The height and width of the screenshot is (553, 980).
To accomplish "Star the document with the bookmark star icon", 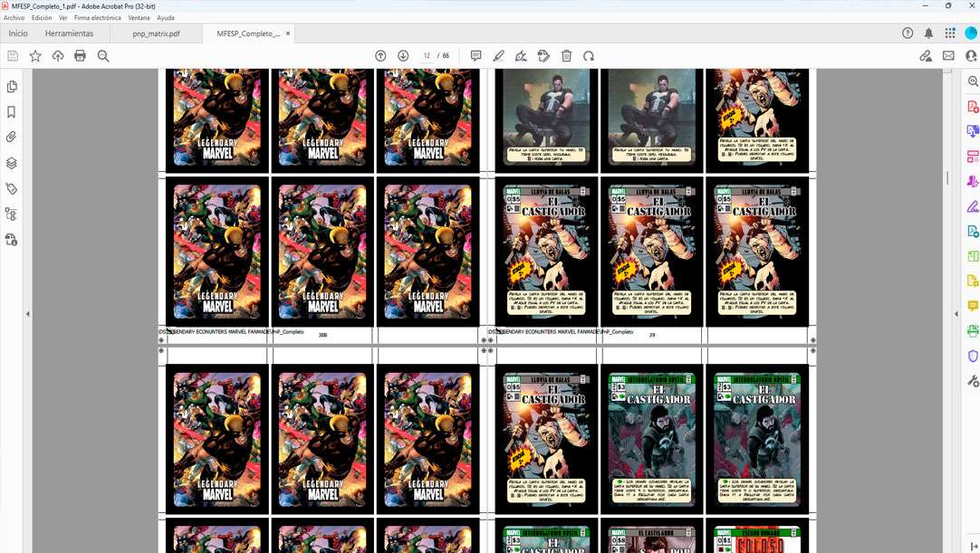I will click(35, 56).
